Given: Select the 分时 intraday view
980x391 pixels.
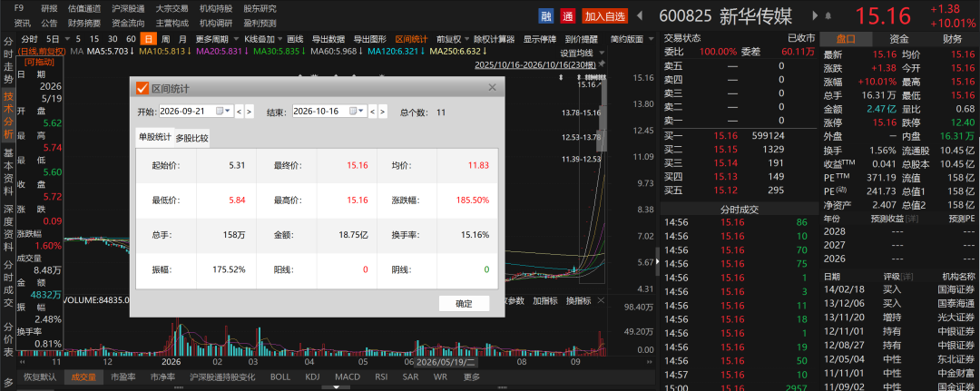Looking at the screenshot, I should coord(29,39).
